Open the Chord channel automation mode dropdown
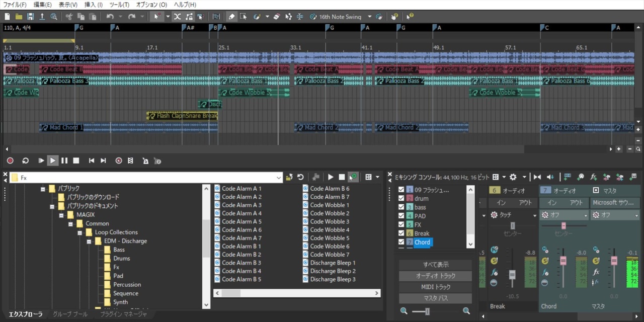The width and height of the screenshot is (644, 322). [563, 215]
